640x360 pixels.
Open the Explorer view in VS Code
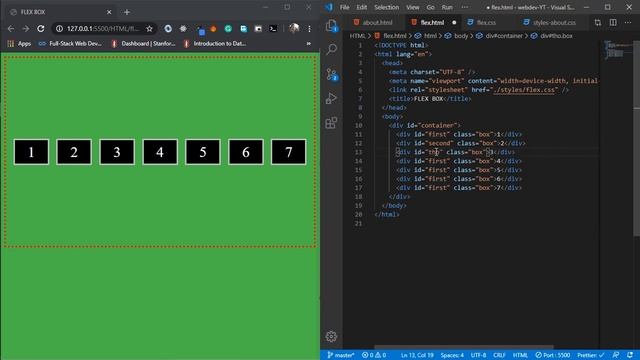(331, 26)
